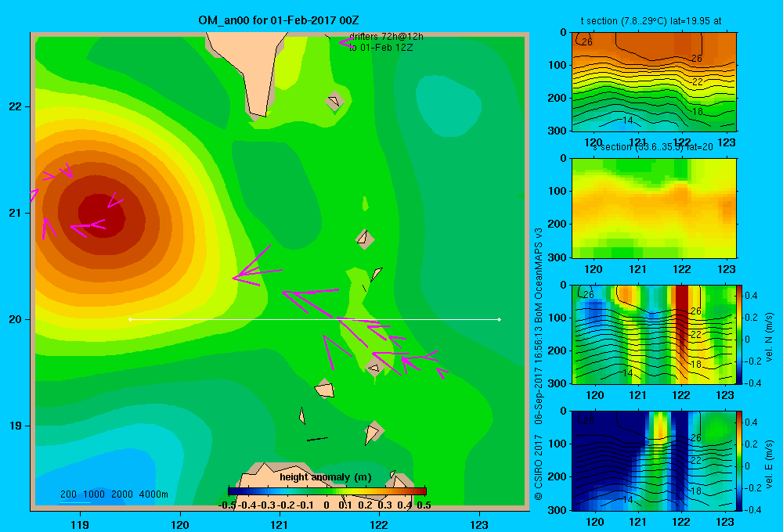Click the magenta drifter arrow beside the drifters legend

(346, 42)
